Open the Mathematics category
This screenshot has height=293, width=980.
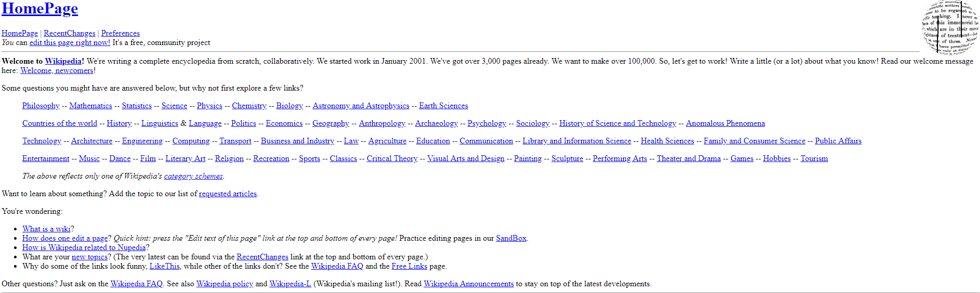(91, 106)
